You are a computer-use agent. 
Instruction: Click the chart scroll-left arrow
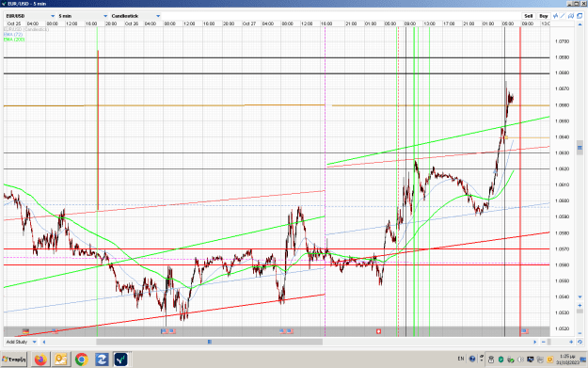point(44,342)
